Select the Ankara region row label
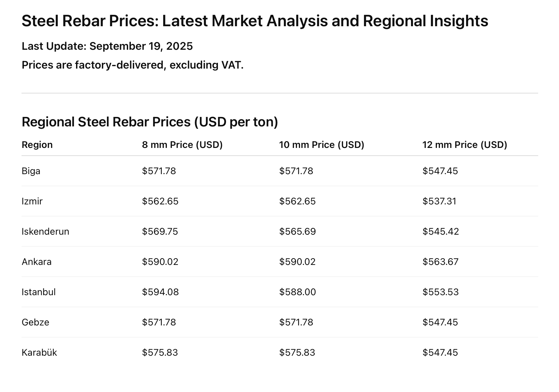 [x=37, y=262]
